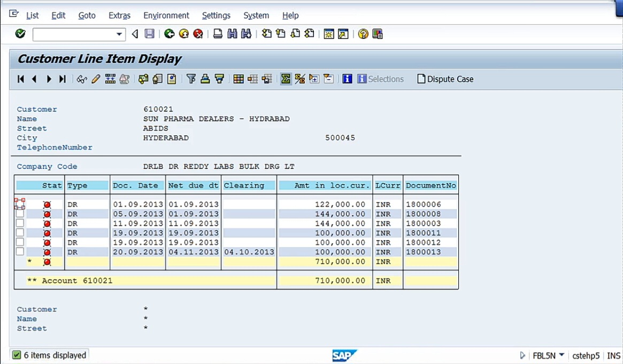623x364 pixels.
Task: Click the Amt in loc.cur. column header
Action: coord(325,185)
